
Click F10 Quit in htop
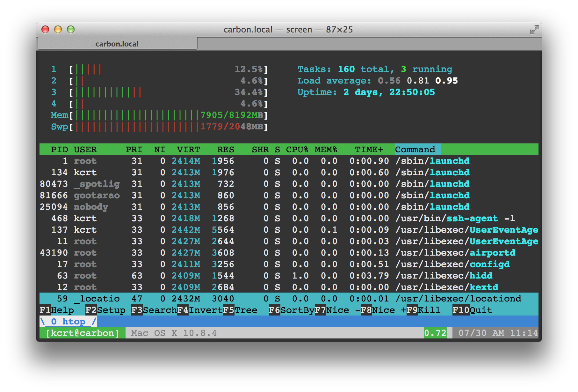(x=473, y=310)
